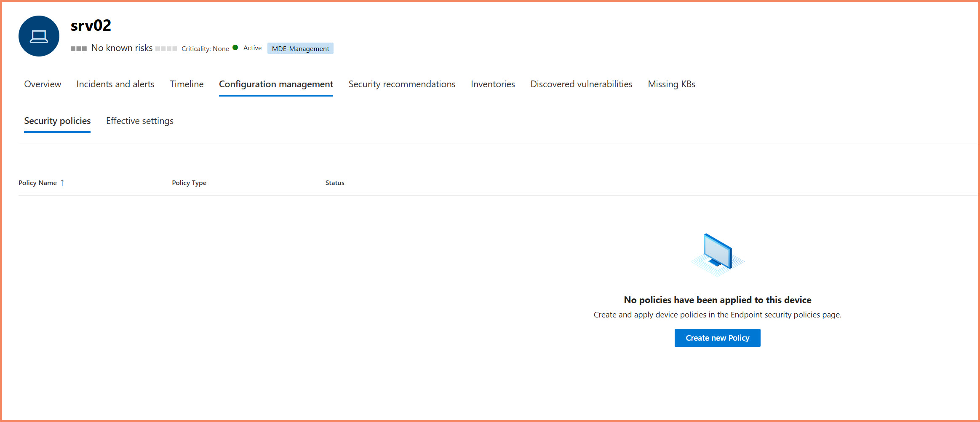Click the No known risks label
This screenshot has width=980, height=422.
pos(122,48)
